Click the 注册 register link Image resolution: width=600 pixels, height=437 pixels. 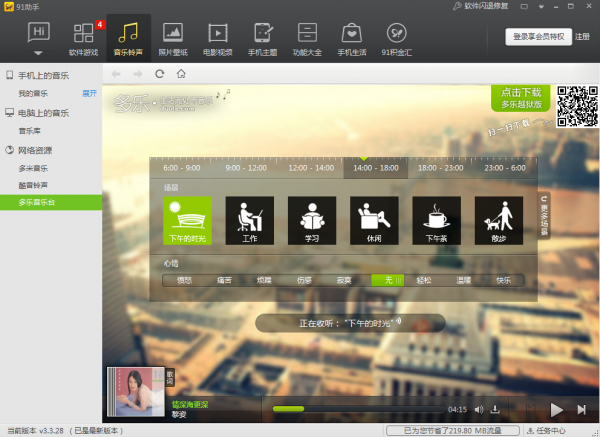point(582,37)
